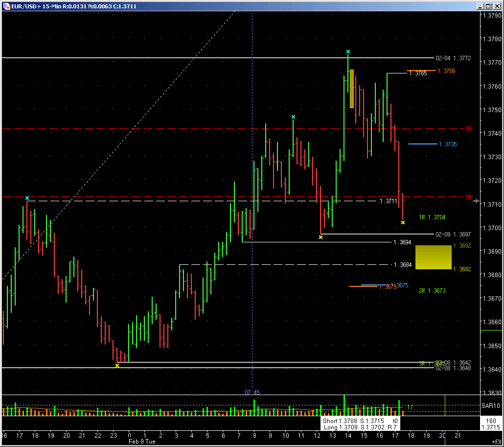Minimize the EUR/USD chart window
Image resolution: width=504 pixels, height=447 pixels.
tap(480, 6)
